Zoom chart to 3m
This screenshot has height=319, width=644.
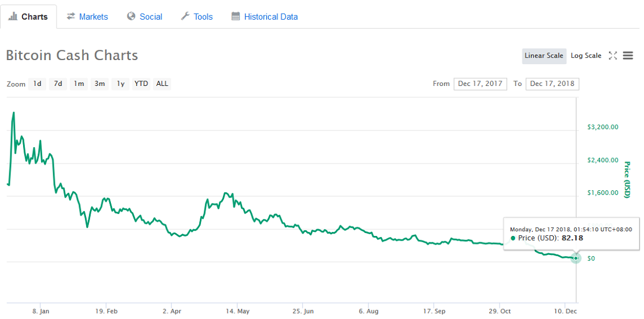click(x=100, y=84)
